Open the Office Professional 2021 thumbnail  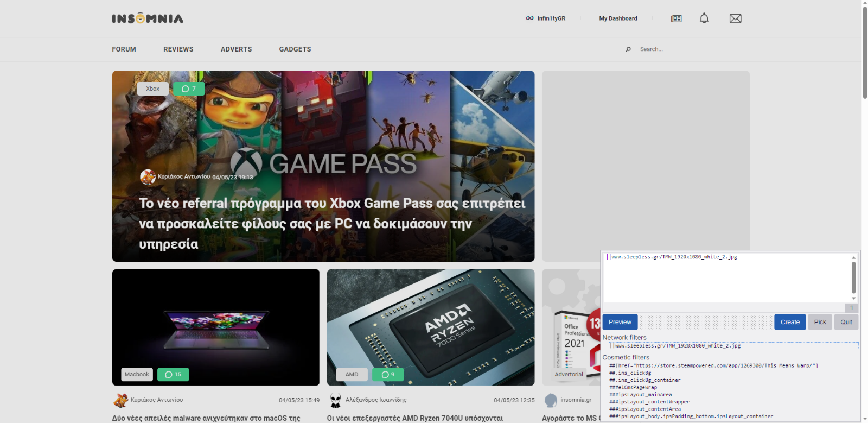(571, 327)
